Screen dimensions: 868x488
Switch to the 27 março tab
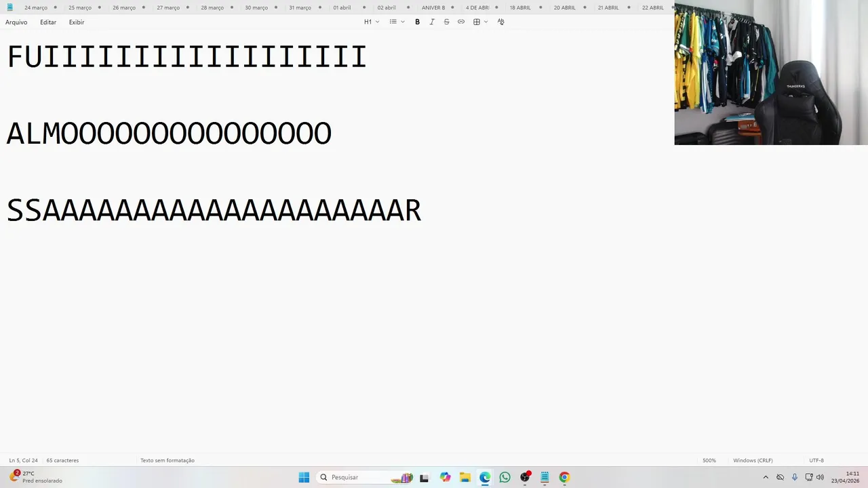coord(168,7)
